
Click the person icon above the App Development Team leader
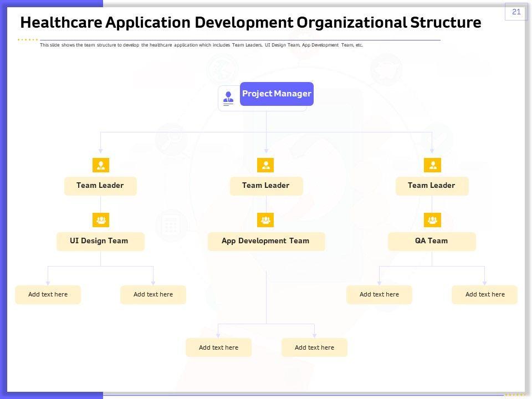click(x=266, y=165)
